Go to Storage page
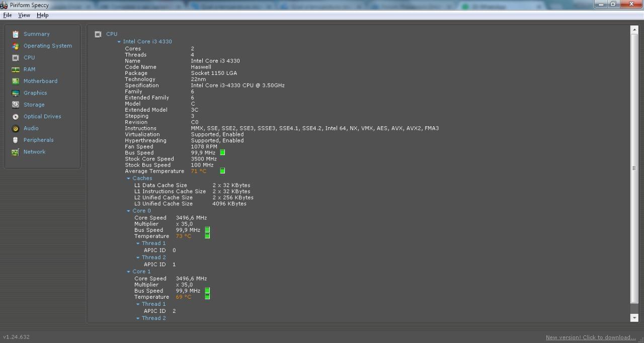 34,105
